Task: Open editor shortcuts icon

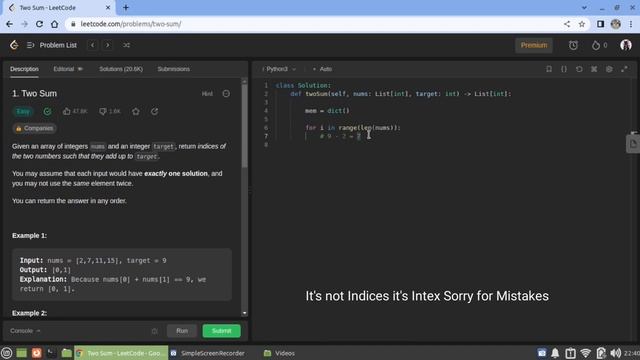Action: point(594,69)
